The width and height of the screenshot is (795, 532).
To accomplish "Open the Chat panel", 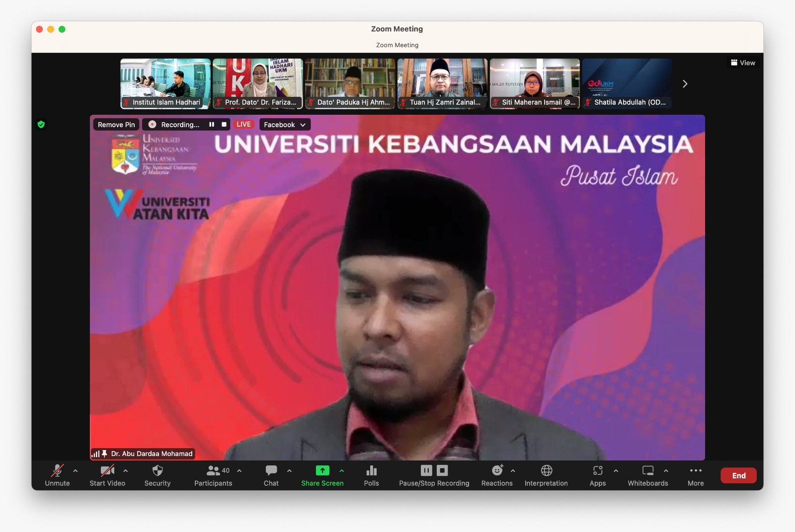I will 271,475.
